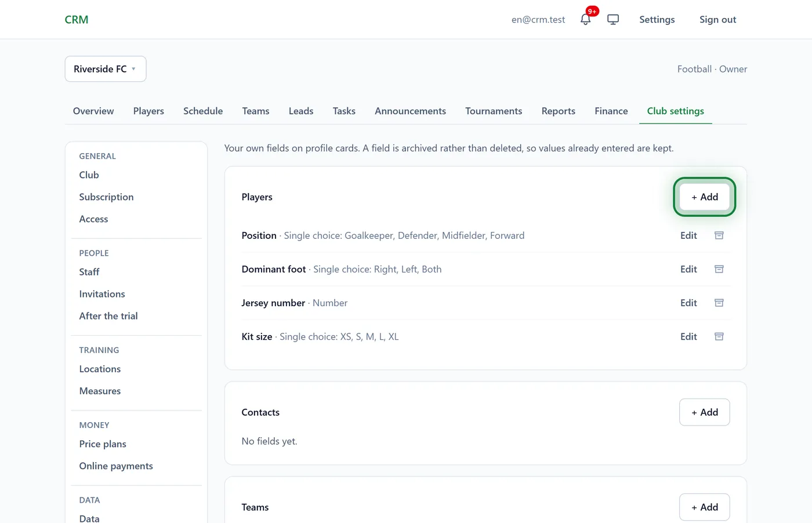The height and width of the screenshot is (523, 812).
Task: Add a new Players field
Action: (705, 197)
